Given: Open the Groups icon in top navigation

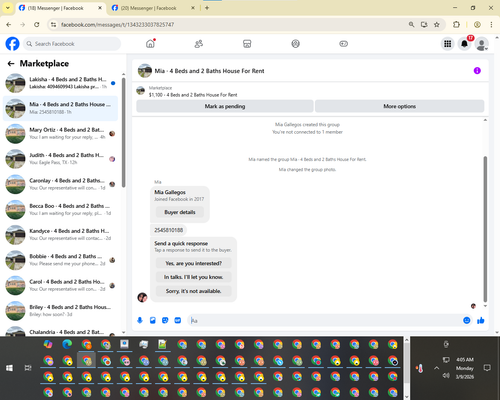Looking at the screenshot, I should tap(295, 44).
